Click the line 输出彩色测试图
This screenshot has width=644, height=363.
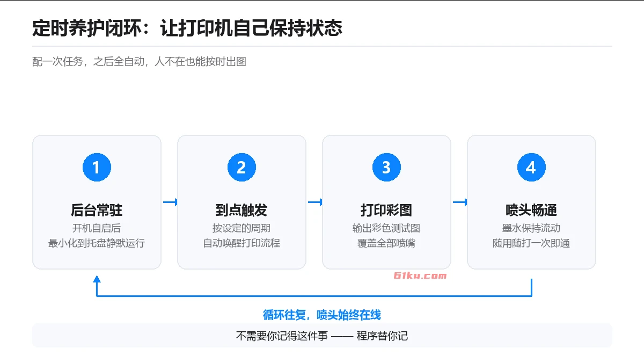tap(386, 228)
